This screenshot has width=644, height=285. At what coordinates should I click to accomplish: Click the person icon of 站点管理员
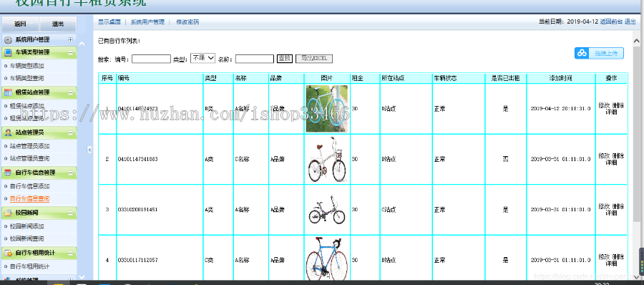tap(8, 132)
